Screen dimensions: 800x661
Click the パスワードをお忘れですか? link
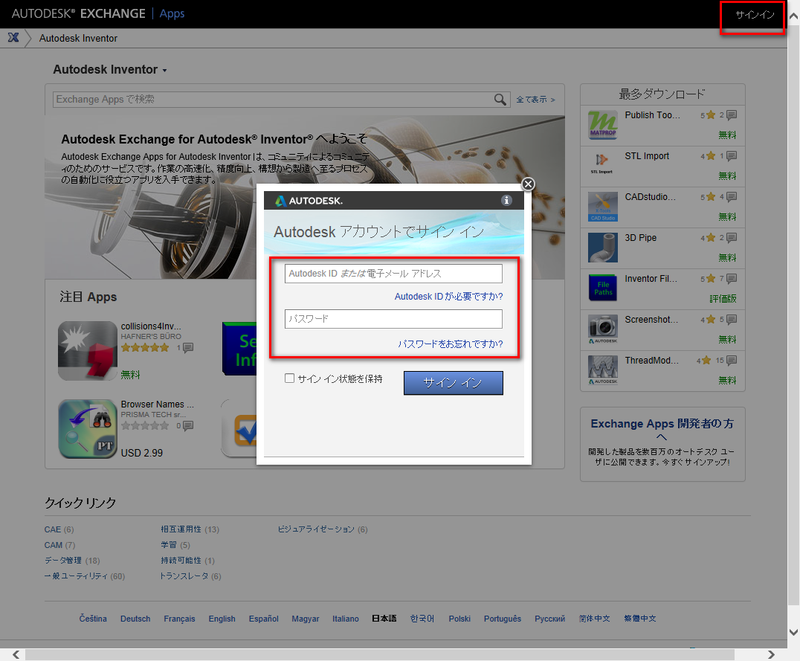[x=450, y=344]
